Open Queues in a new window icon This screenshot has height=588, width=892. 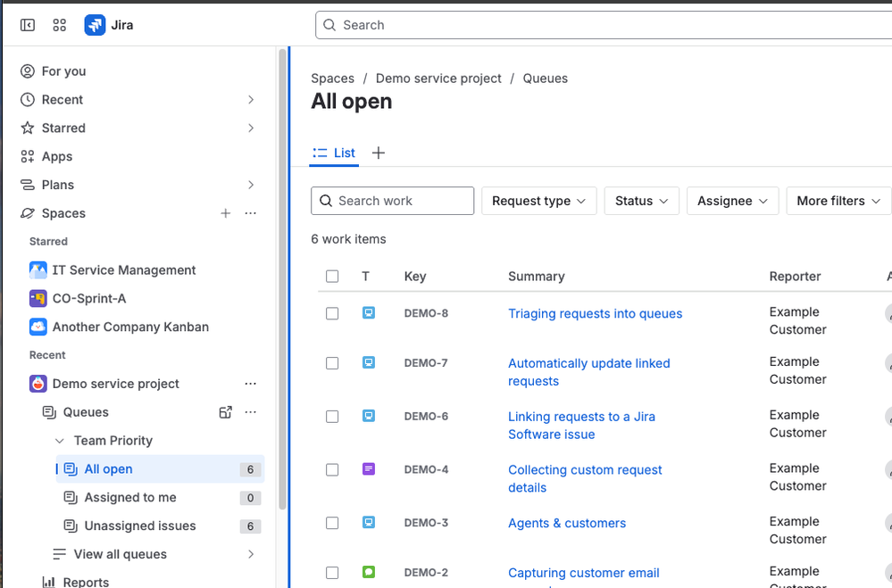[x=226, y=412]
